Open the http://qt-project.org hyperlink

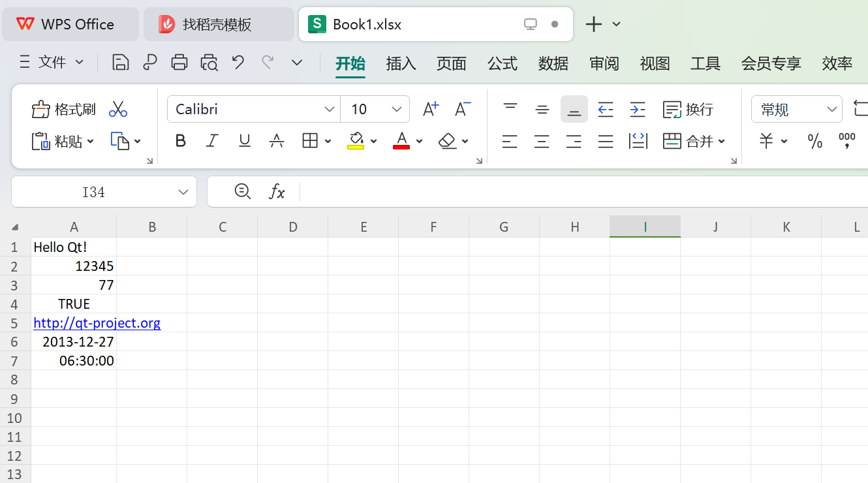tap(97, 323)
